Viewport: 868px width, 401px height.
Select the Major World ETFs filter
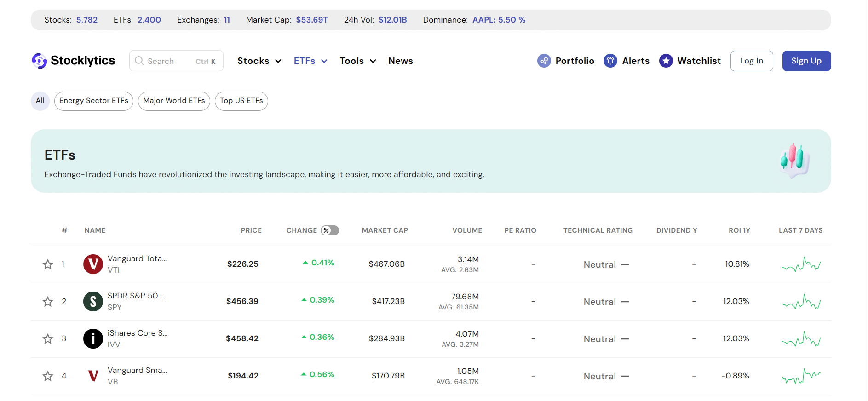click(x=174, y=101)
